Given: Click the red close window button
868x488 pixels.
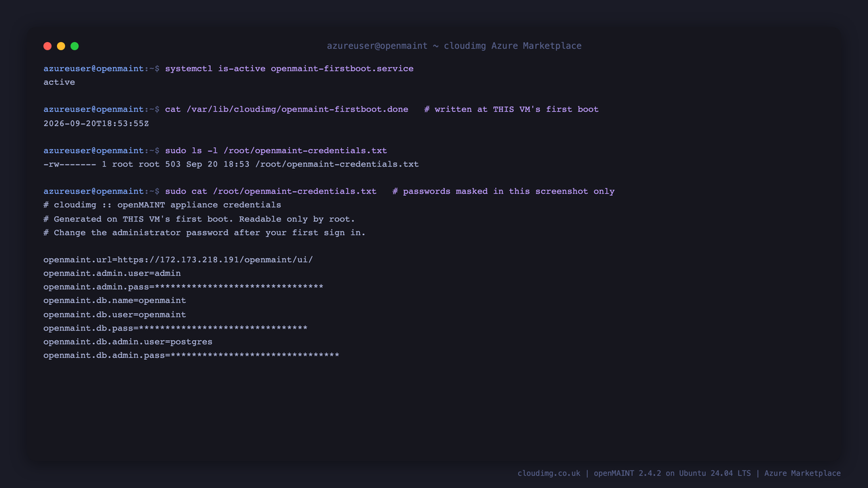Looking at the screenshot, I should click(47, 46).
